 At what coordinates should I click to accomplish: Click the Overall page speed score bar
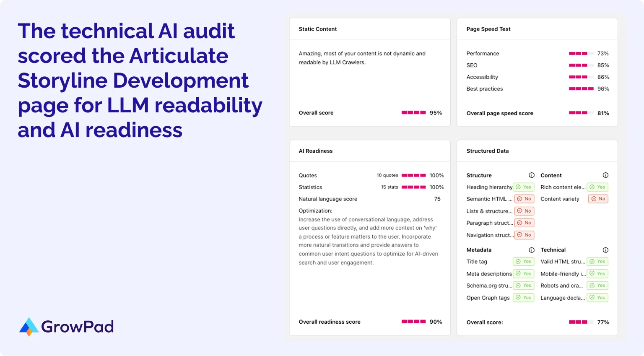pos(581,113)
